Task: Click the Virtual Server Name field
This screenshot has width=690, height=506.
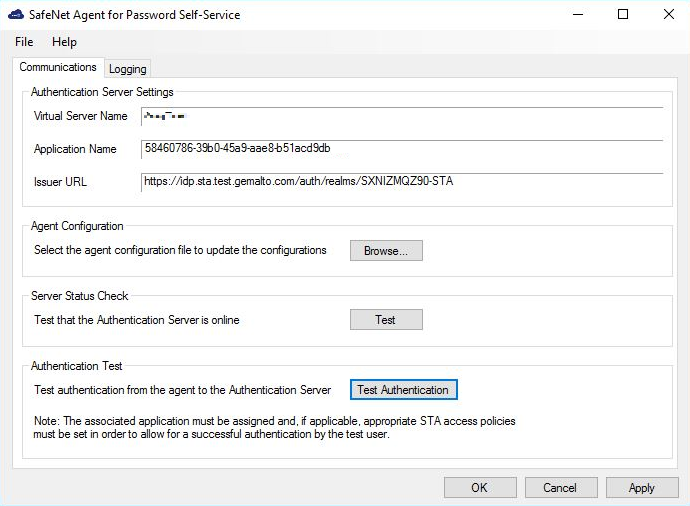Action: tap(402, 116)
